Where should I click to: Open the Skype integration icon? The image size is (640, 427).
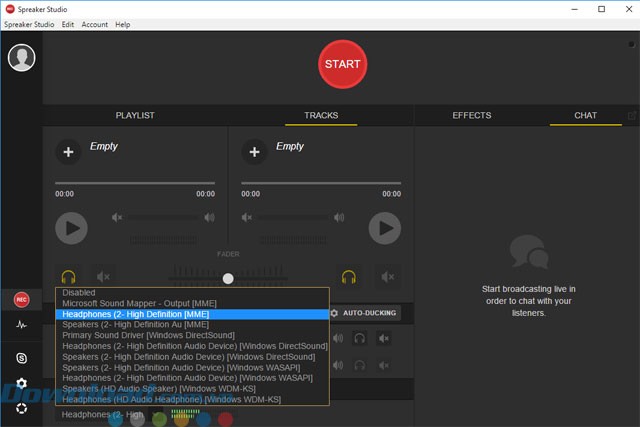[x=21, y=357]
